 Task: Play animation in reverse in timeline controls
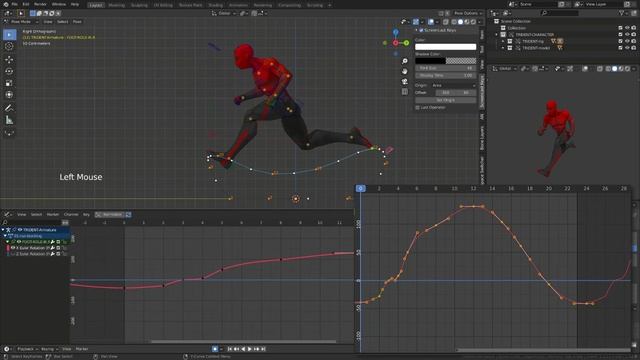click(243, 349)
